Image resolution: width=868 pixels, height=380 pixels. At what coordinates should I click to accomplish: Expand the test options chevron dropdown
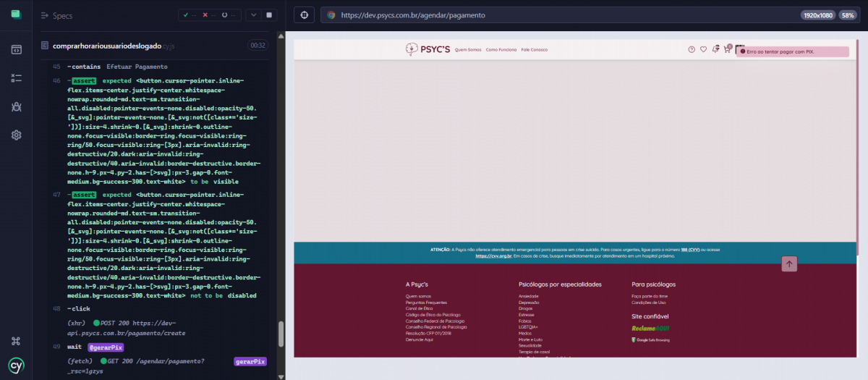coord(252,14)
